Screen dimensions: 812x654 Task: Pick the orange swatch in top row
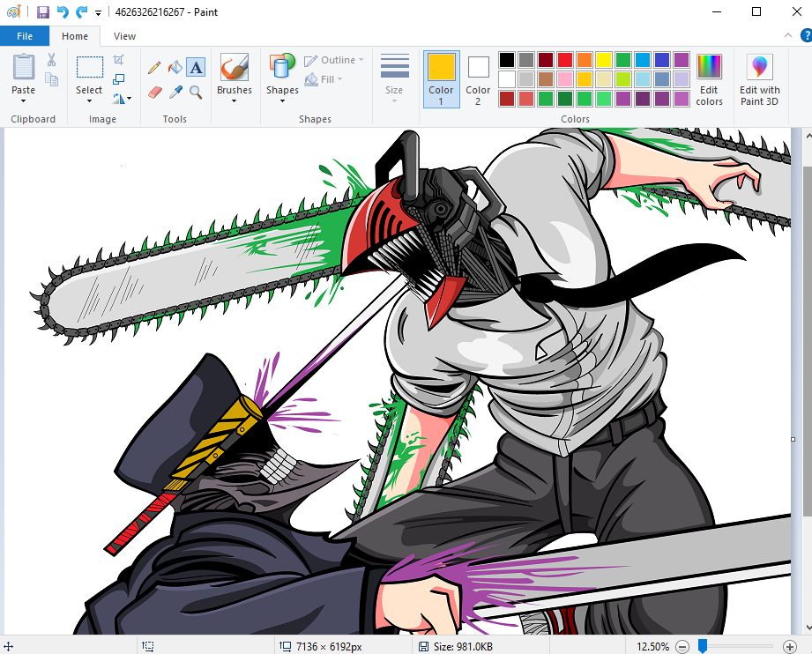pos(585,60)
